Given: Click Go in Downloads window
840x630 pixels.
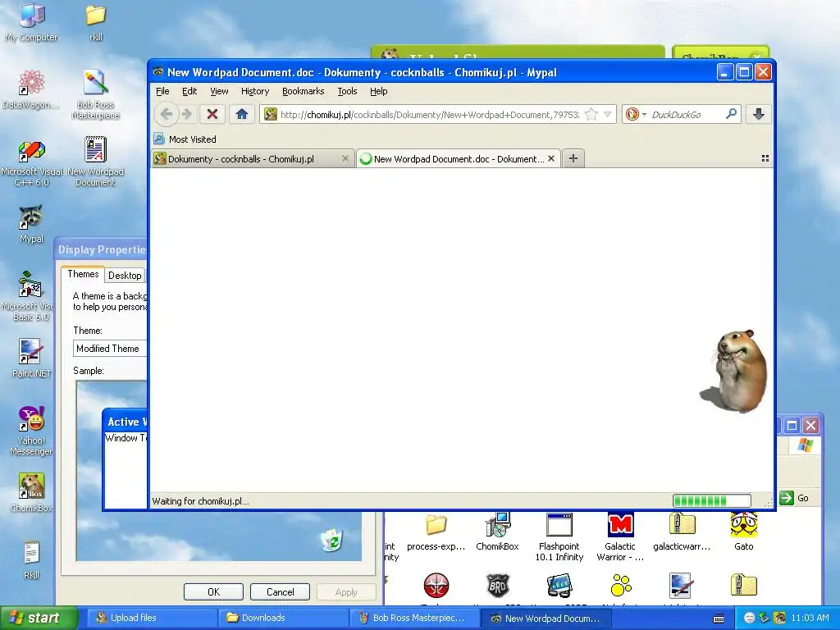Looking at the screenshot, I should tap(794, 498).
